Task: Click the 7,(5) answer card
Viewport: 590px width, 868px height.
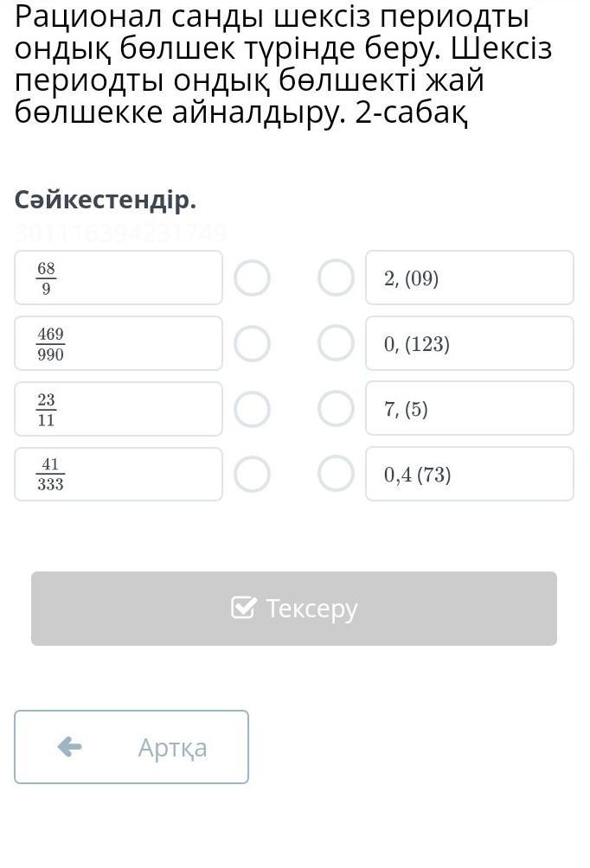Action: (469, 409)
